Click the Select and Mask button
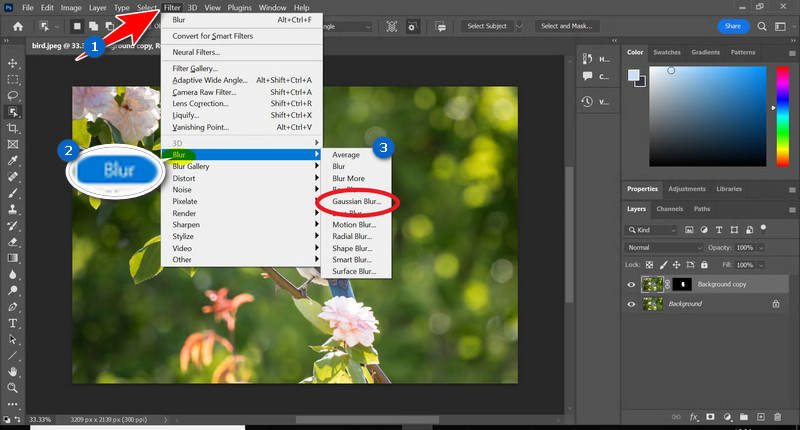 click(567, 26)
